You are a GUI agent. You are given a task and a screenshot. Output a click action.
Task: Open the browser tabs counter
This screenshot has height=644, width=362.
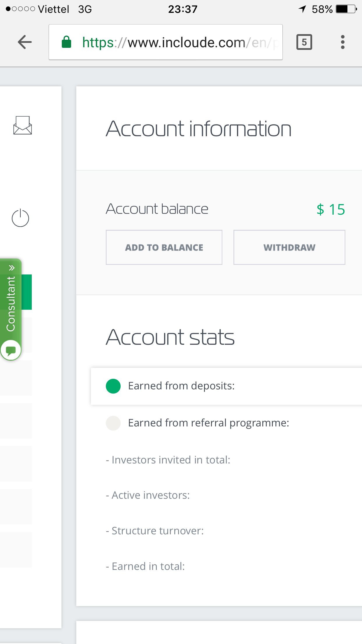(304, 42)
